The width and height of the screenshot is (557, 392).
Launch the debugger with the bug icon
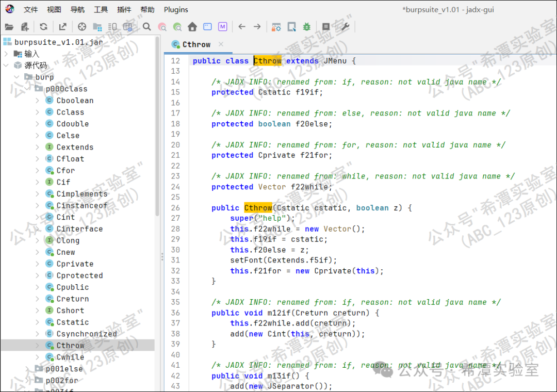(x=306, y=26)
